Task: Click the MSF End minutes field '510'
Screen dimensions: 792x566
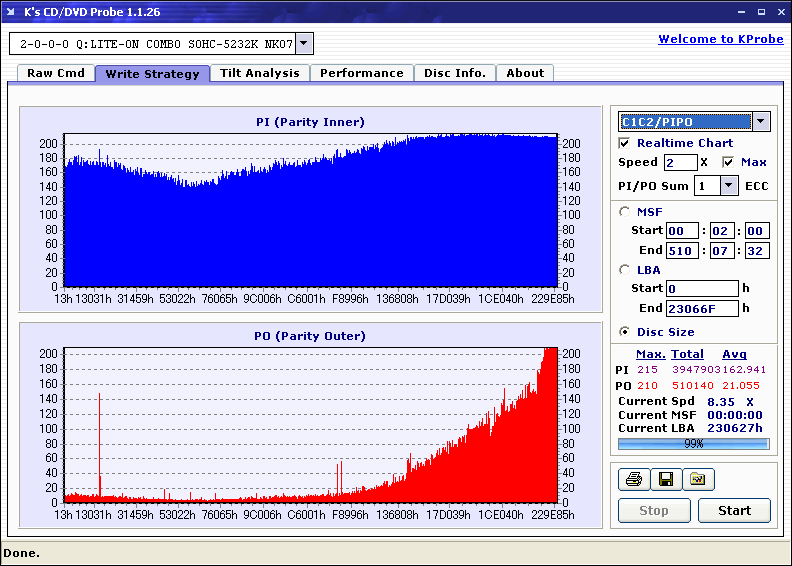Action: tap(682, 250)
